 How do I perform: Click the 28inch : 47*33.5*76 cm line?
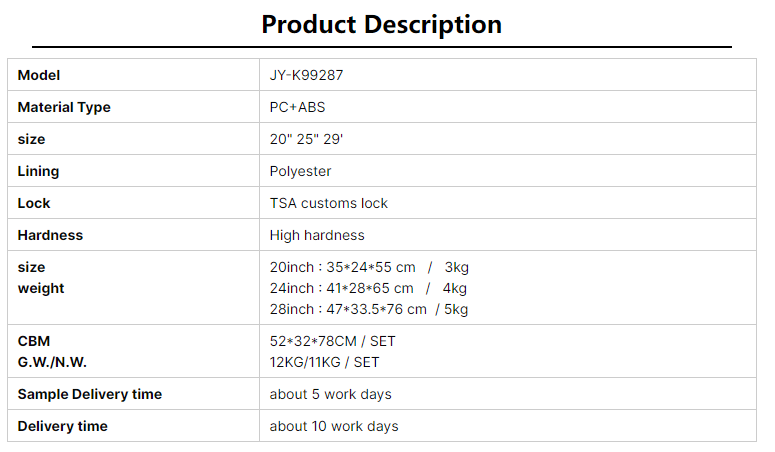(x=369, y=309)
